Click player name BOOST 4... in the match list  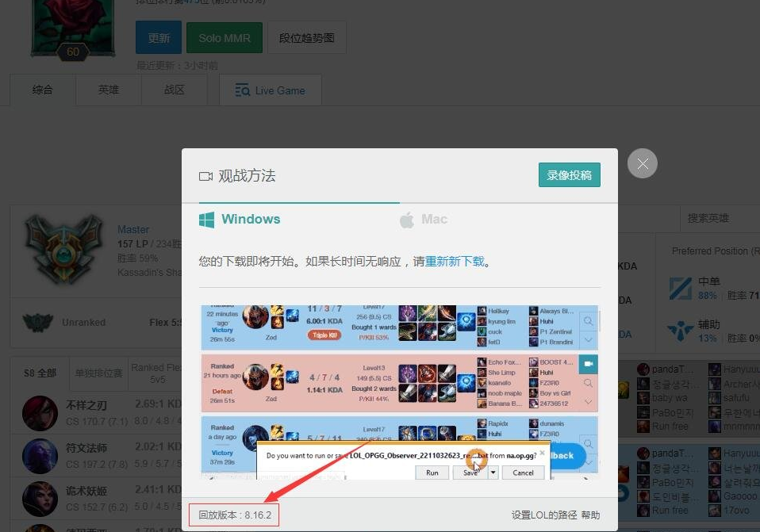[x=556, y=362]
